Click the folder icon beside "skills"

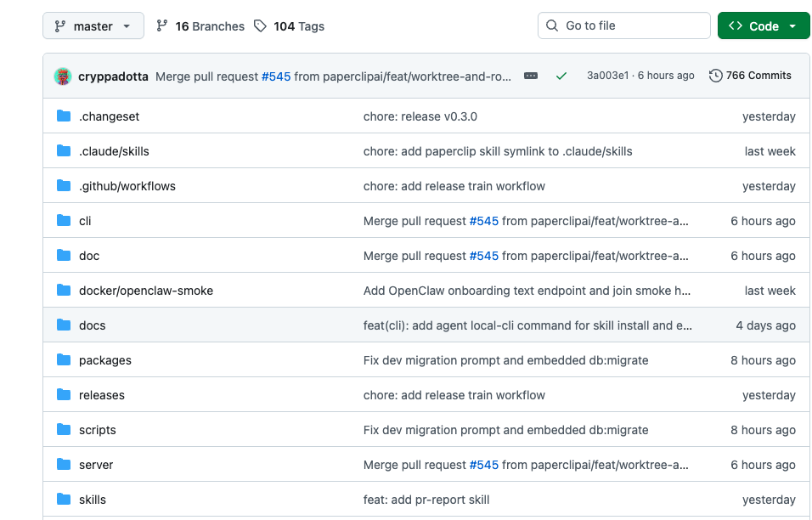tap(64, 499)
